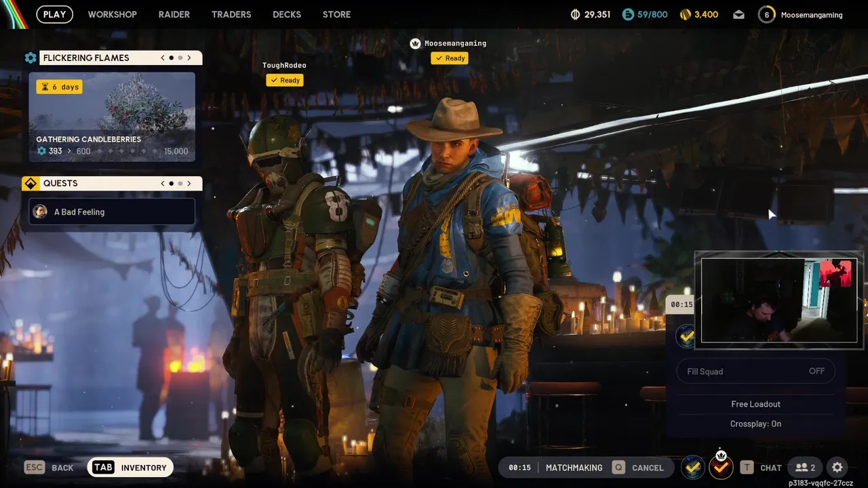Go to next Flickering Flames event page
The height and width of the screenshot is (488, 868).
point(189,58)
